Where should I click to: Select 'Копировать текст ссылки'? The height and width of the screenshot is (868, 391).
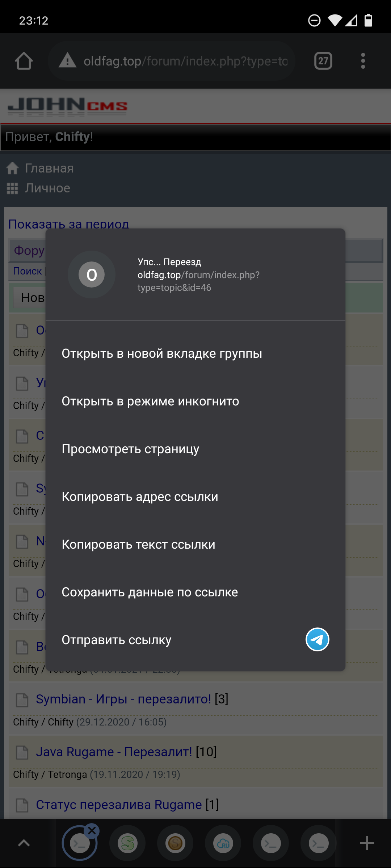tap(138, 544)
